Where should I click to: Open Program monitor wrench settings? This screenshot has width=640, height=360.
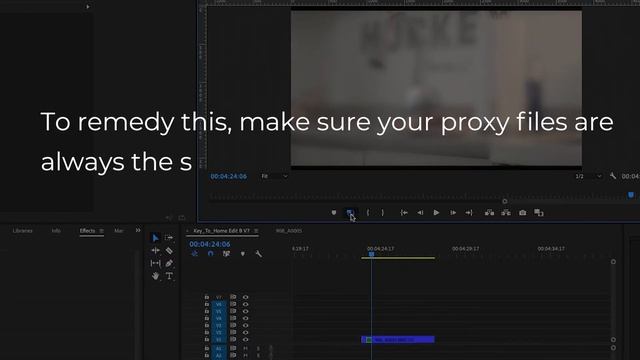(613, 176)
